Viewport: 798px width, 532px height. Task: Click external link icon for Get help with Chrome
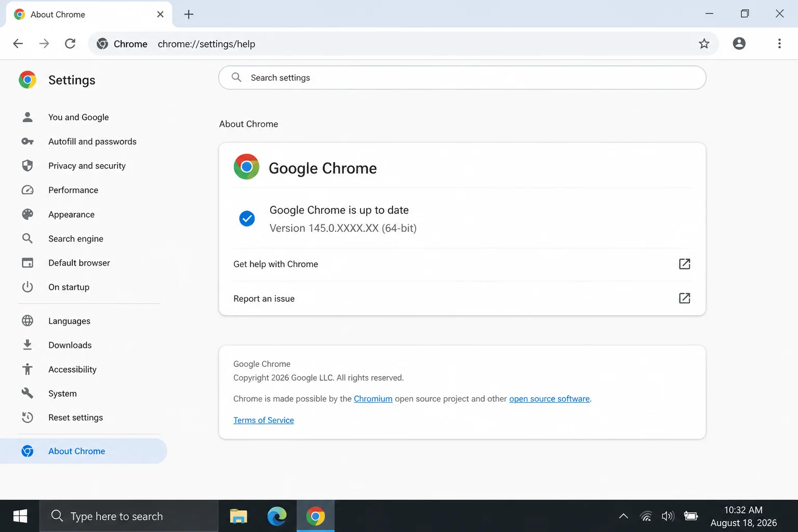tap(685, 264)
